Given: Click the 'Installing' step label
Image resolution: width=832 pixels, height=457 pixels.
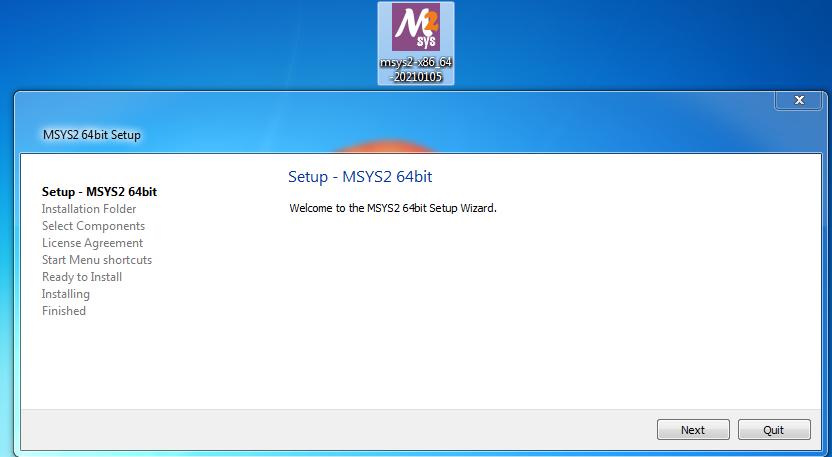Looking at the screenshot, I should click(66, 294).
